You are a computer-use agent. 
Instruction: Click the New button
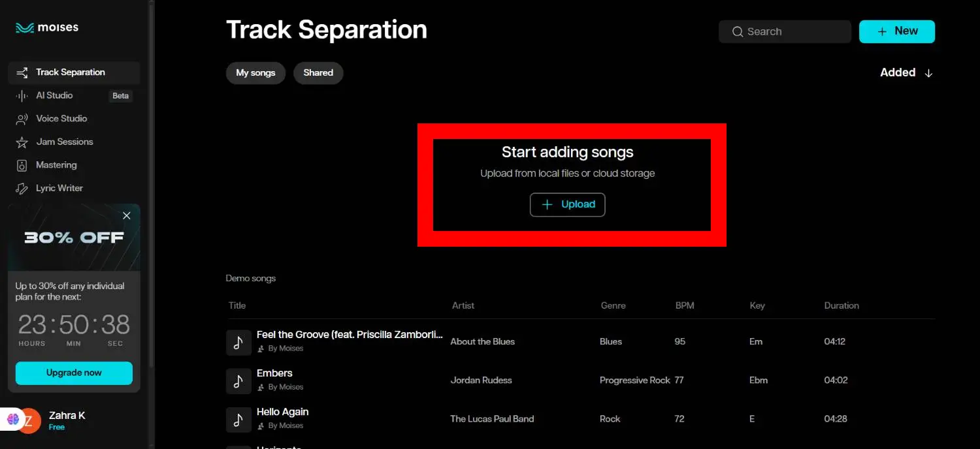[x=896, y=31]
